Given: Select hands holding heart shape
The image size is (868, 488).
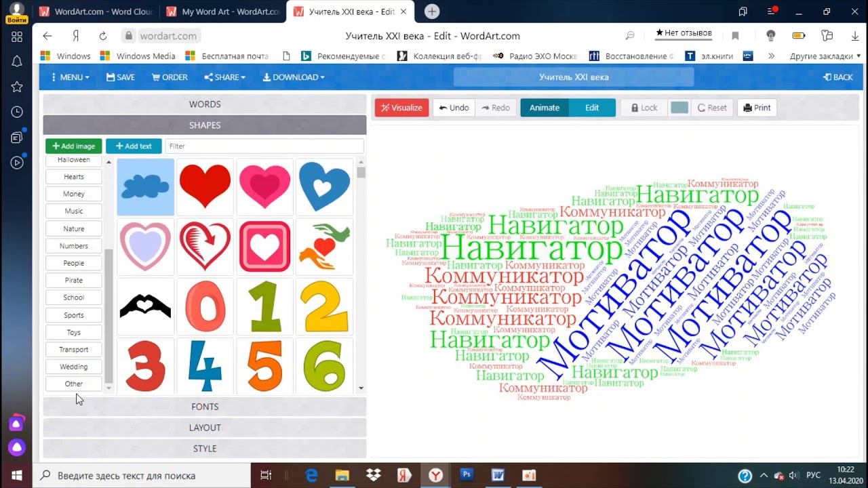Looking at the screenshot, I should 324,247.
